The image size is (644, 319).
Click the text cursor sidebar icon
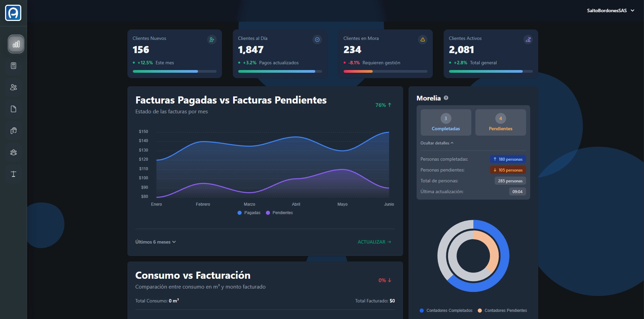14,174
